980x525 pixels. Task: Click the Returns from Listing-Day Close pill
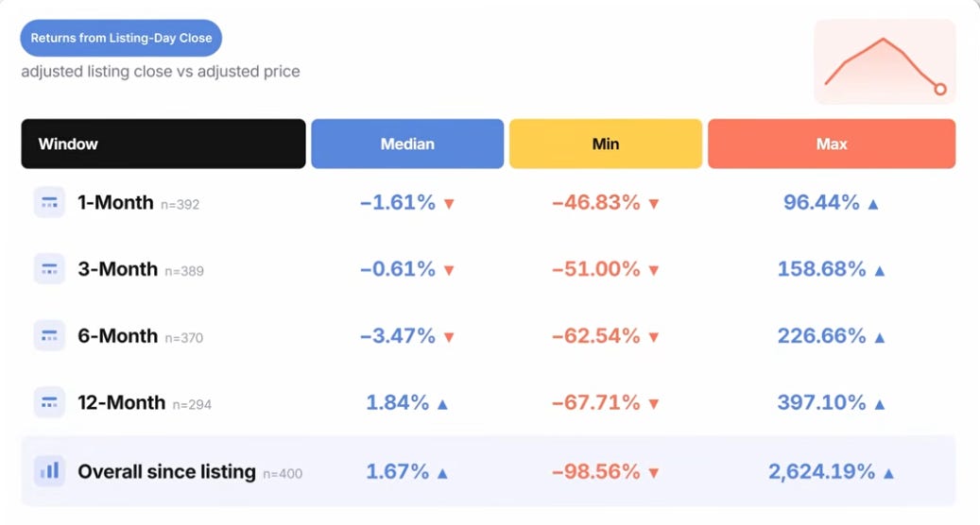coord(121,38)
